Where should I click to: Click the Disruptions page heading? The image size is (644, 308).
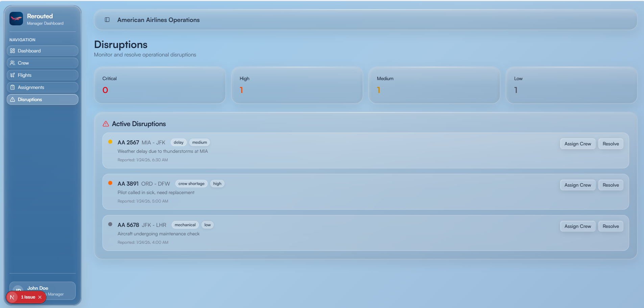click(121, 45)
